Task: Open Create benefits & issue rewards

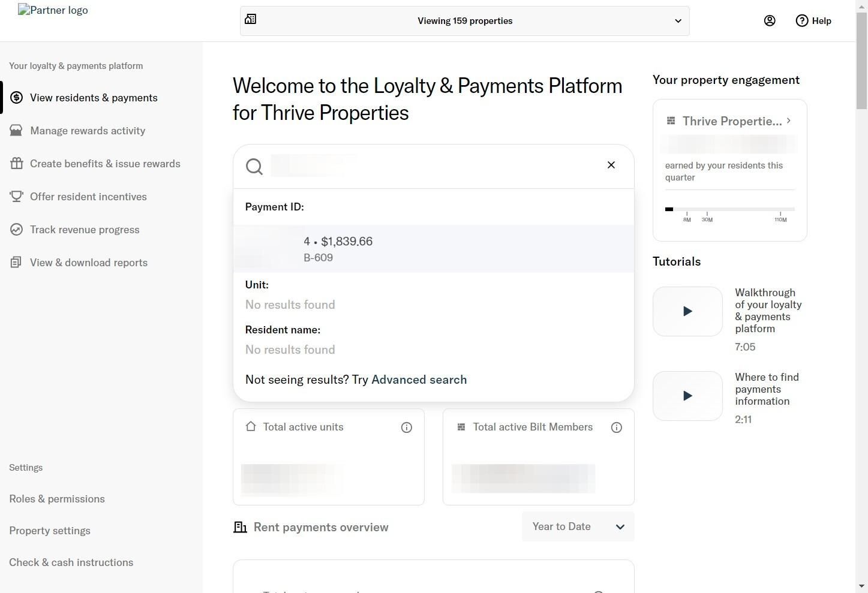Action: coord(105,164)
